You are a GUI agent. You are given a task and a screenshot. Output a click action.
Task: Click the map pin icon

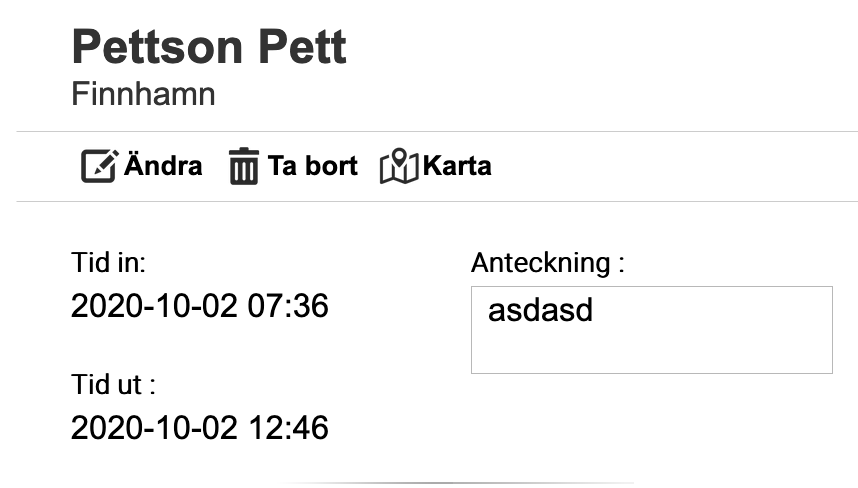[x=398, y=166]
